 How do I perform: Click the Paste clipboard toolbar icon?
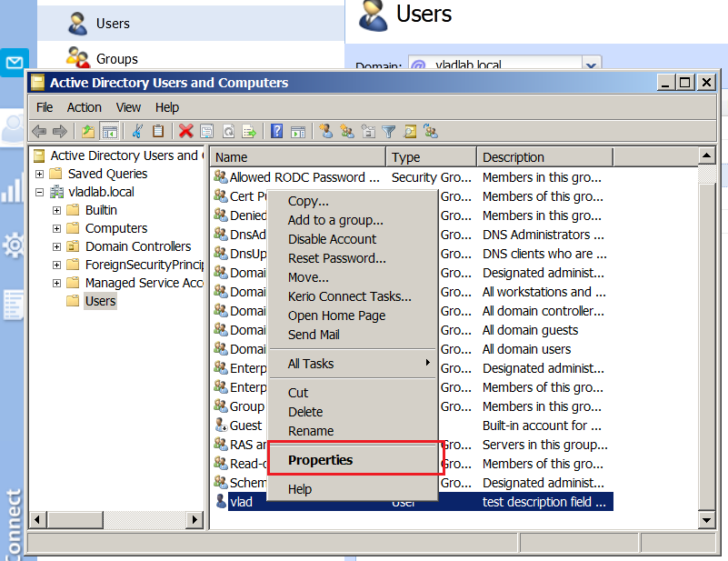coord(158,132)
